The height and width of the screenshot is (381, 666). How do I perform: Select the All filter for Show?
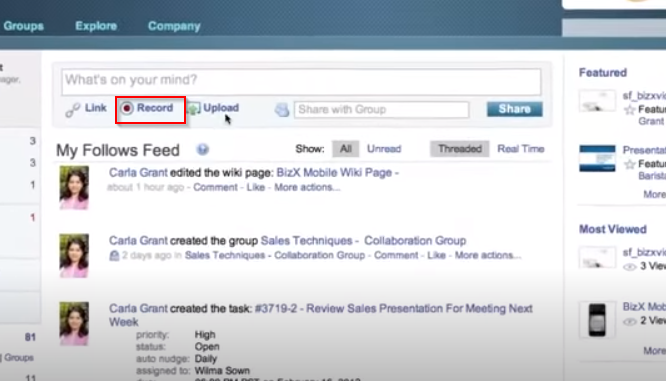[x=345, y=149]
